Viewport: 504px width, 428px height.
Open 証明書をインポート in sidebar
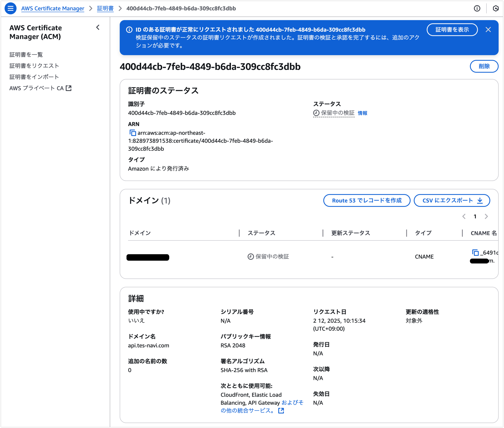[x=34, y=77]
